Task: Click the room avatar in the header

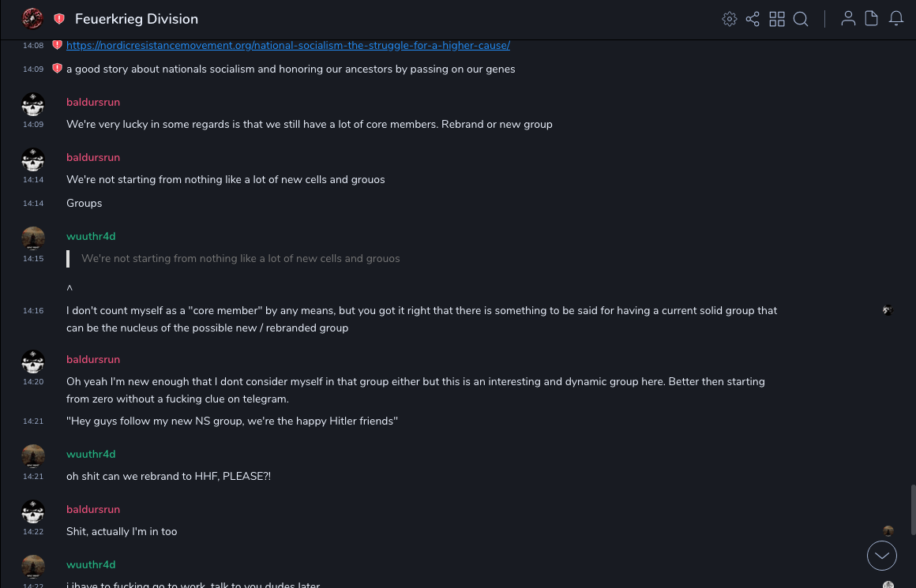Action: pos(32,18)
